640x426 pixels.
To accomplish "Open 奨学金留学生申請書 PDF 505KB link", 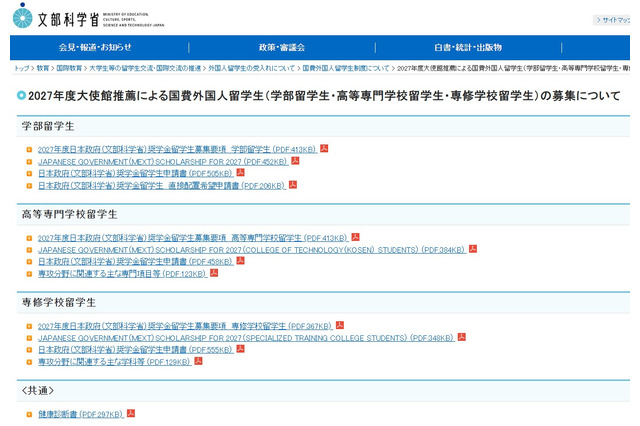I will [x=136, y=173].
